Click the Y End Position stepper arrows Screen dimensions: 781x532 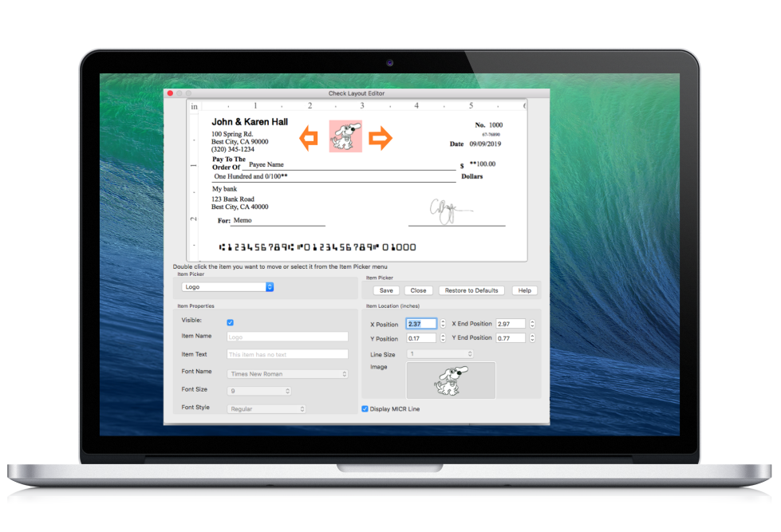pyautogui.click(x=532, y=338)
